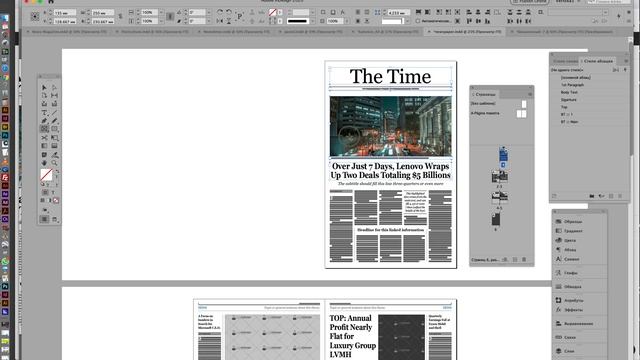Switch to Normal view mode in toolbox

44,219
